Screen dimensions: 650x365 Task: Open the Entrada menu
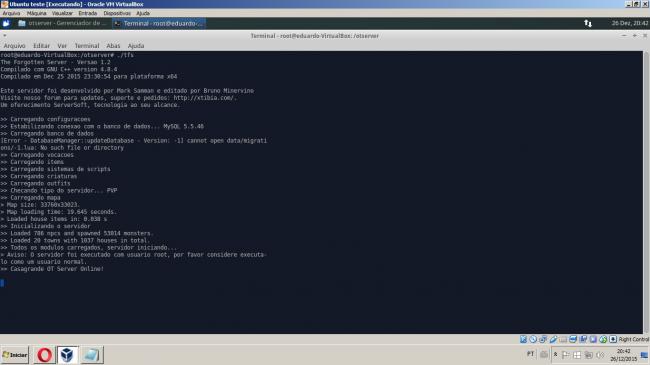pos(87,13)
